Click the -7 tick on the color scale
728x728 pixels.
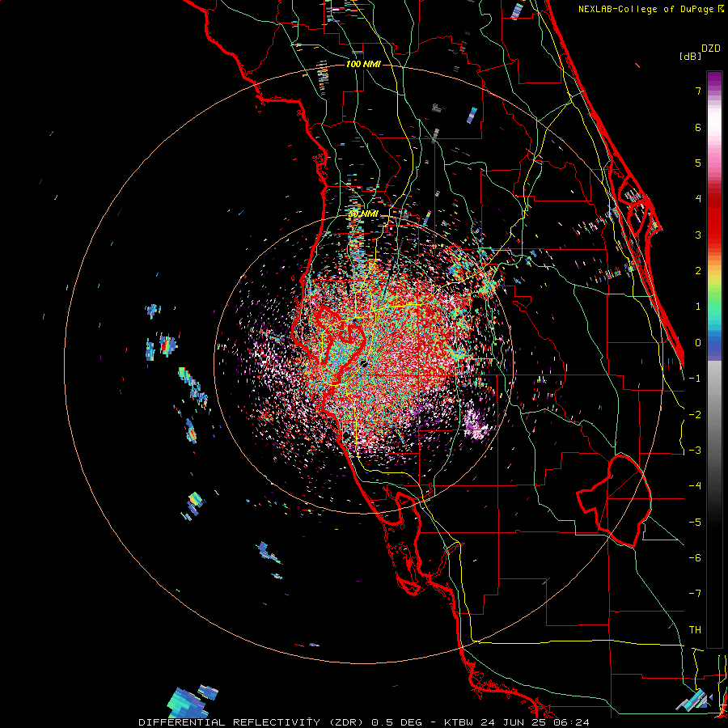pos(695,594)
